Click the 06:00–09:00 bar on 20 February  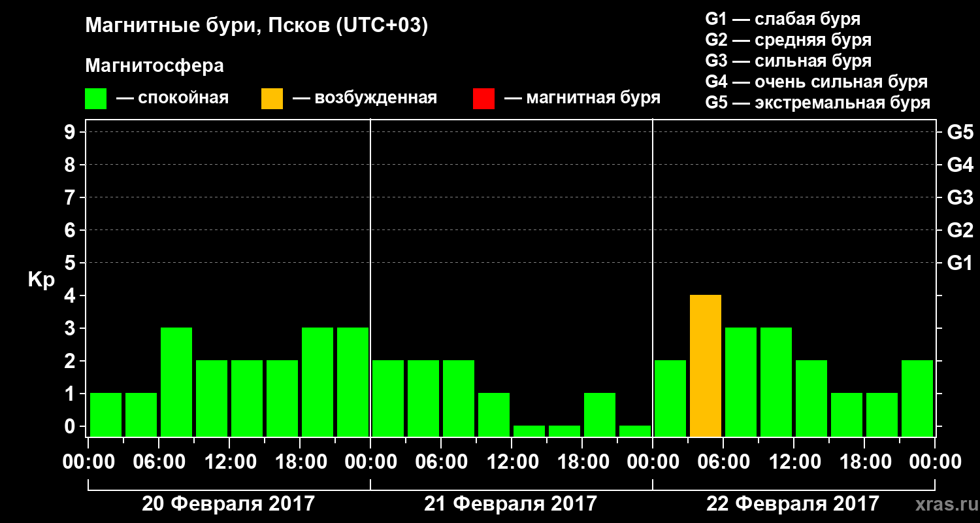176,382
